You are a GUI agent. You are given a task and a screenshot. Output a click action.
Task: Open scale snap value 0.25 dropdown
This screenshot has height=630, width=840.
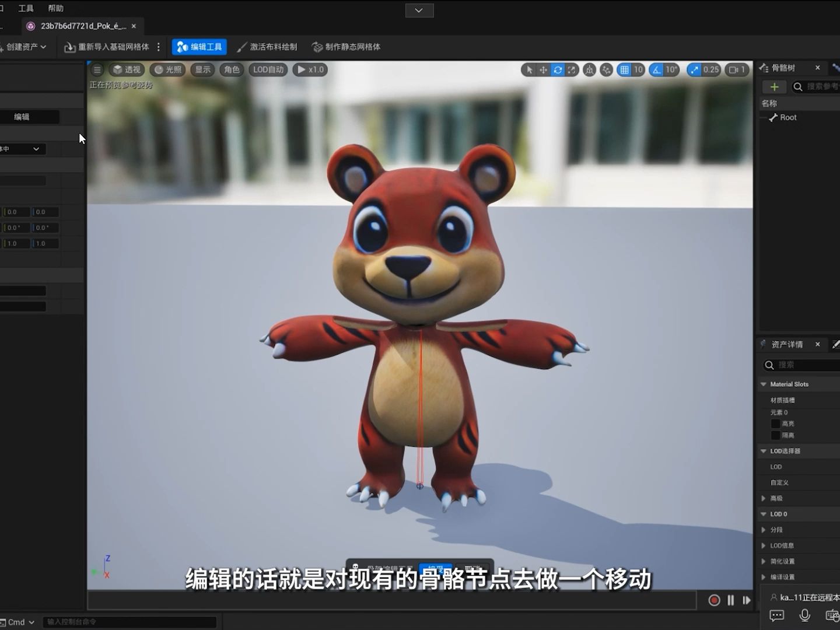pos(711,70)
